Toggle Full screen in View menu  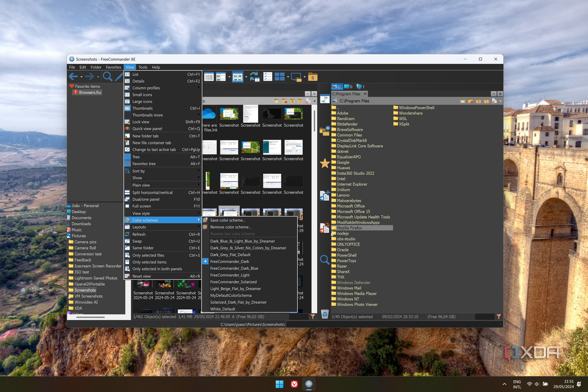tap(163, 206)
